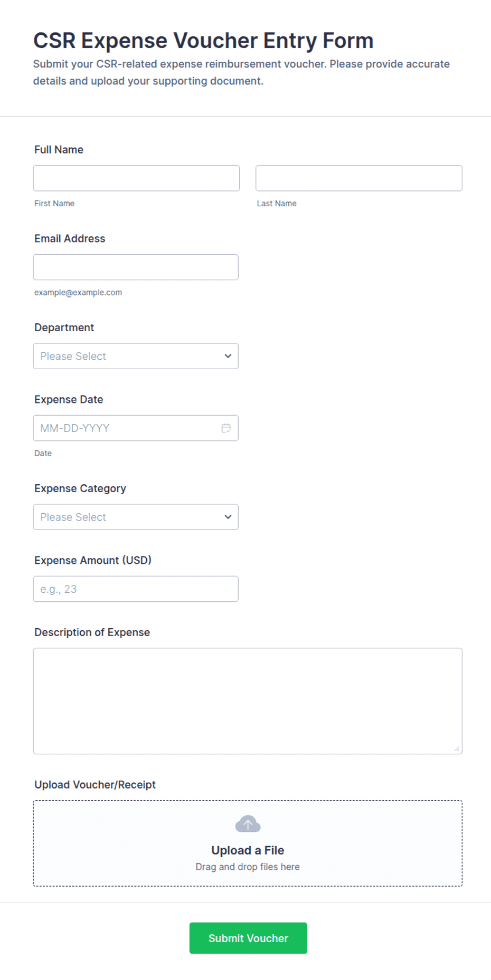This screenshot has width=491, height=980.
Task: Click the Expense Date label
Action: pos(69,399)
